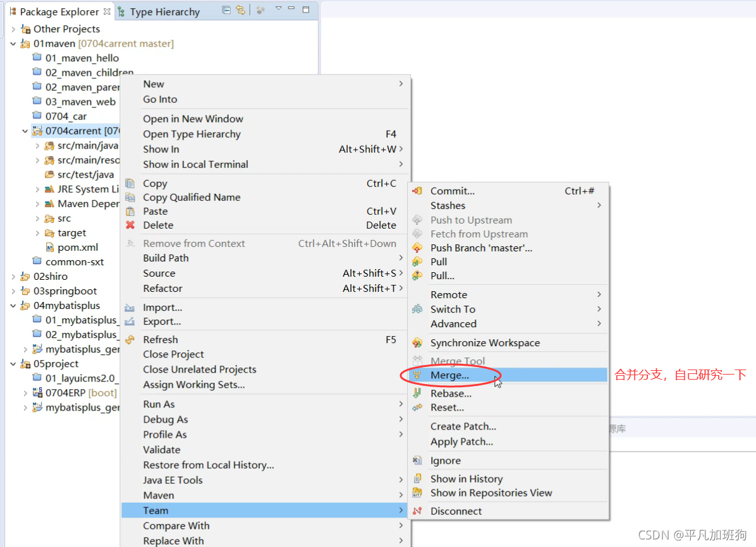Click the Reset icon
The image size is (756, 547).
[417, 407]
